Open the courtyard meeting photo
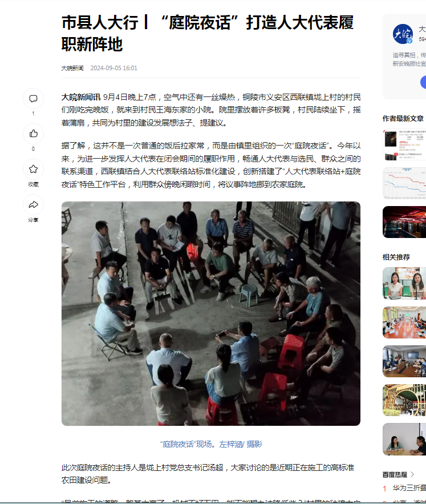The width and height of the screenshot is (426, 504). click(x=211, y=313)
